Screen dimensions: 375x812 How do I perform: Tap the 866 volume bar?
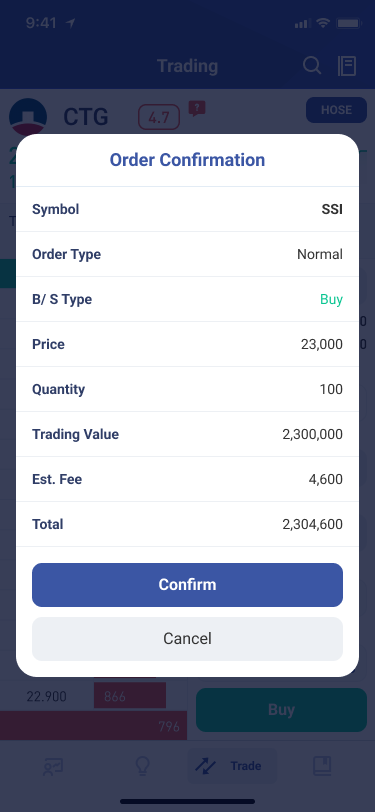pos(130,695)
